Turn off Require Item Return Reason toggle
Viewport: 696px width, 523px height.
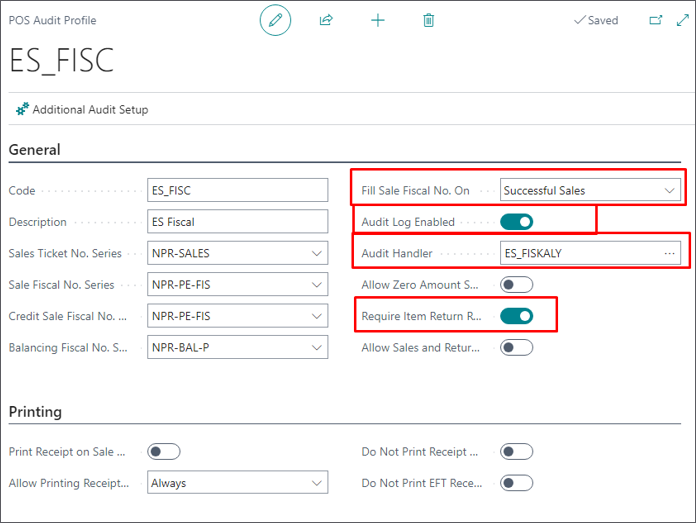516,316
